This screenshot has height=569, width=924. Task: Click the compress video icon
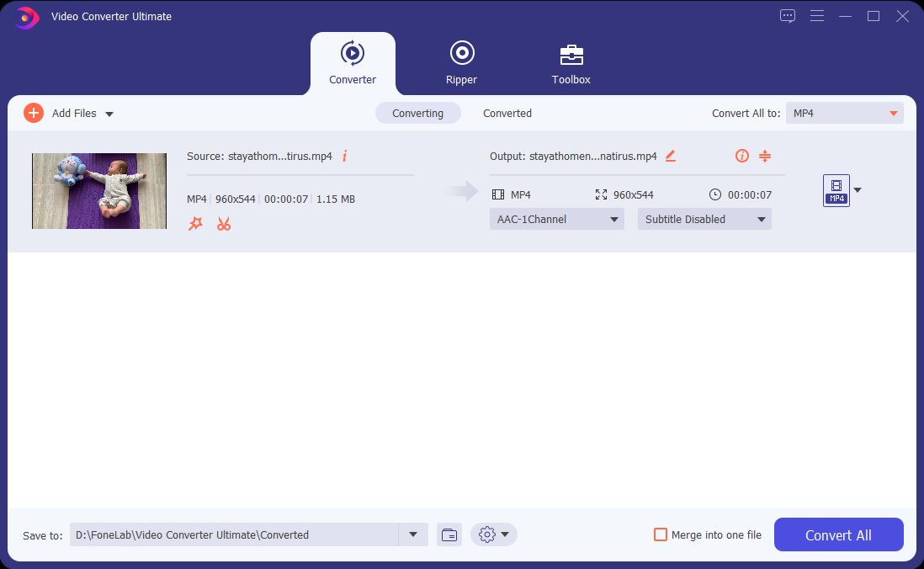point(765,156)
